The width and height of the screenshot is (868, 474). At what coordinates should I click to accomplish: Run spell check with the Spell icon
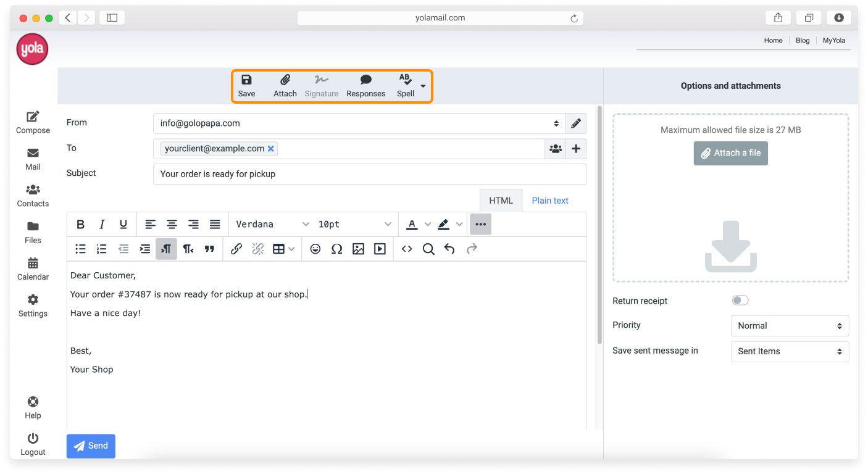click(404, 85)
